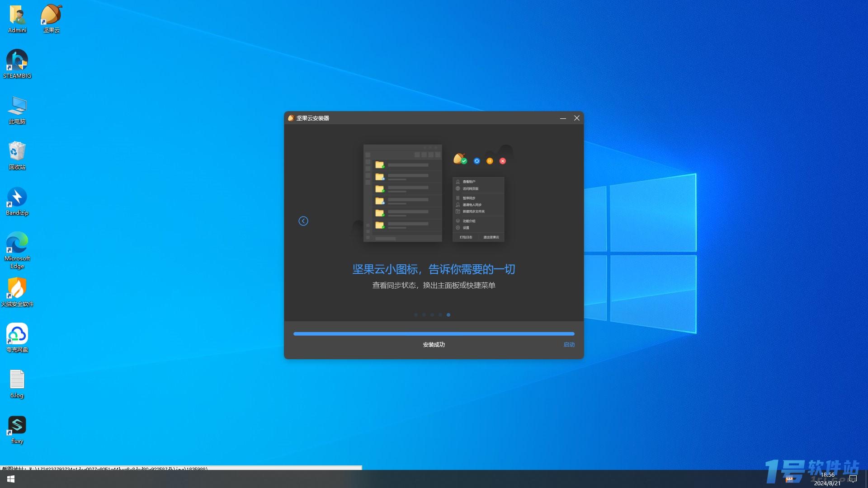This screenshot has width=868, height=488.
Task: Go to the third slide dot
Action: [432, 315]
